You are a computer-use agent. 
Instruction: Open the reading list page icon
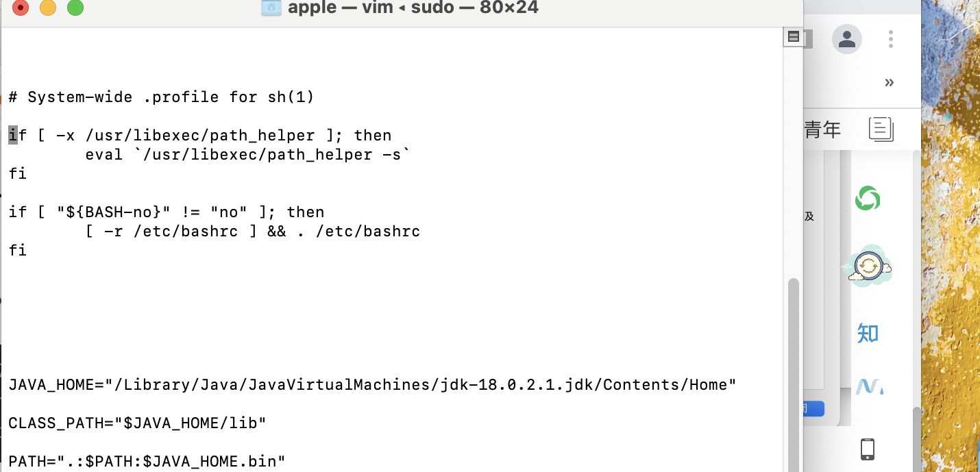881,129
